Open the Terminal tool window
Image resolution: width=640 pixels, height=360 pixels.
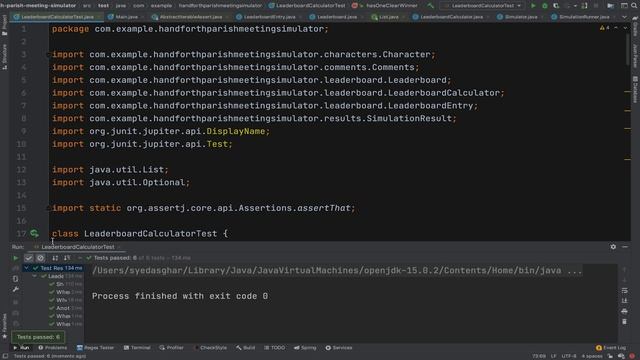click(137, 348)
